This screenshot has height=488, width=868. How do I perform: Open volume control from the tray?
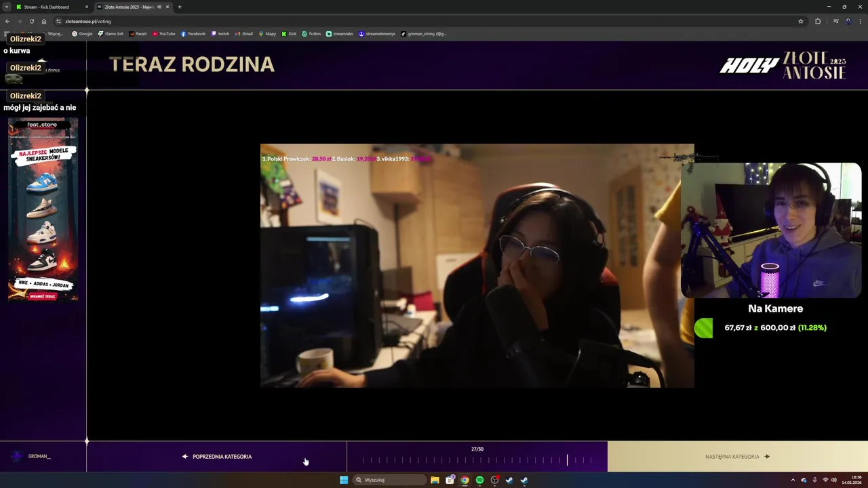(833, 480)
